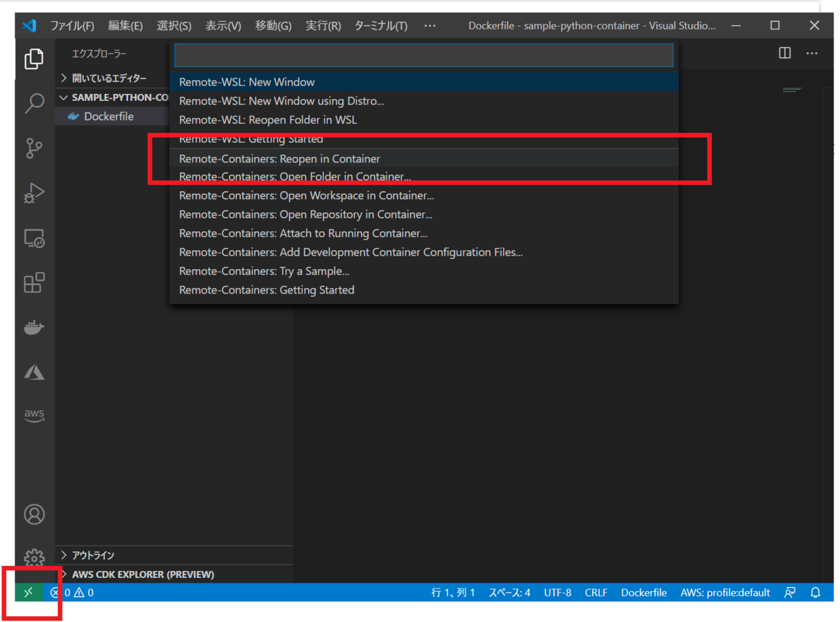Open editor more actions ellipsis
The height and width of the screenshot is (622, 840).
[812, 53]
